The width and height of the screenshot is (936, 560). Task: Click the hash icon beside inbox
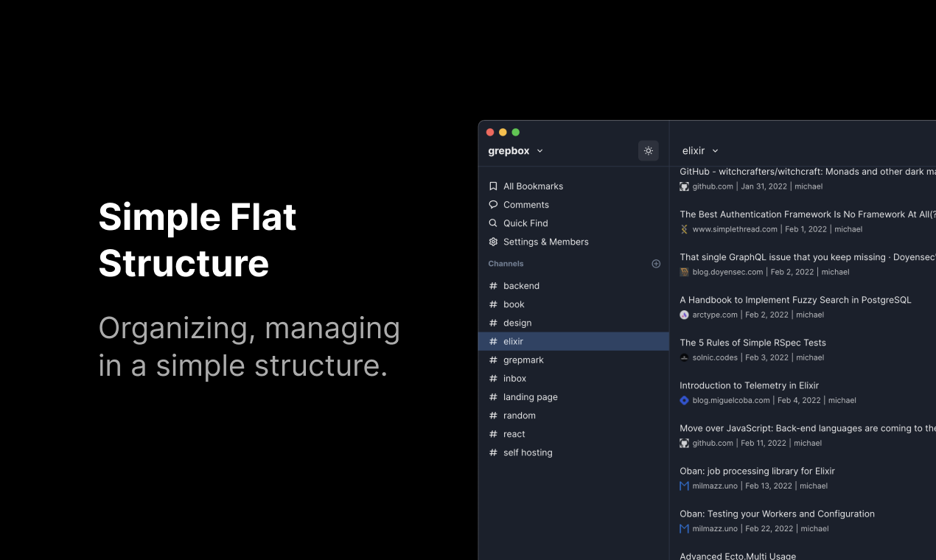493,378
